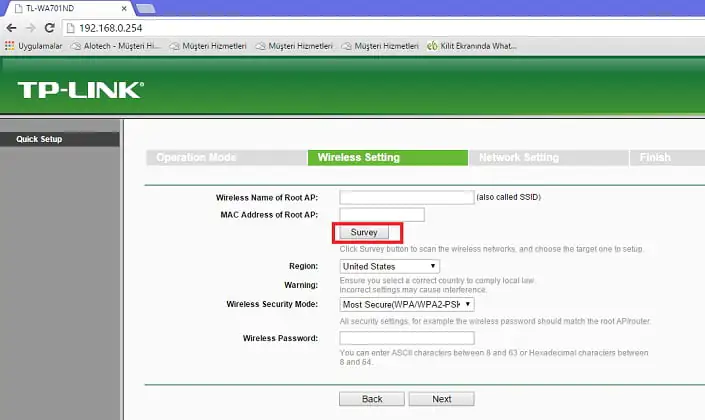Click the browser back arrow
705x420 pixels.
11,28
